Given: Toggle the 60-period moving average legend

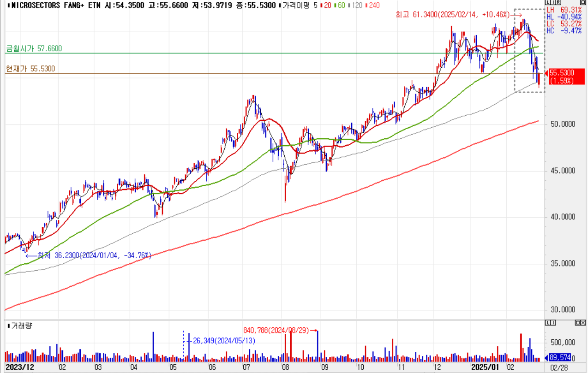Looking at the screenshot, I should 341,6.
